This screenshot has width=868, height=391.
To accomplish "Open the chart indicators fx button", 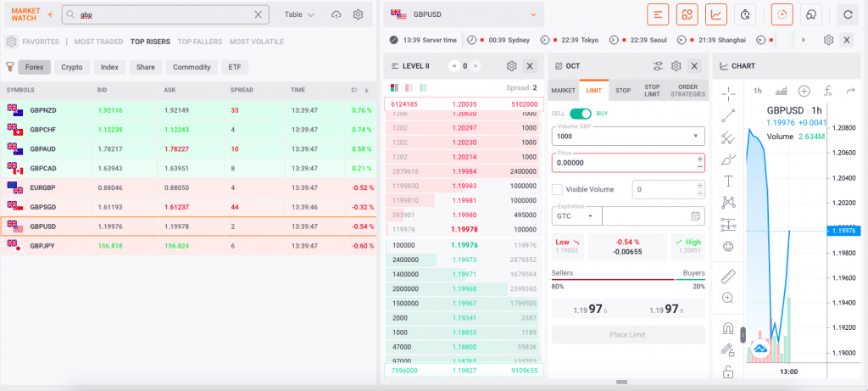I will [828, 91].
